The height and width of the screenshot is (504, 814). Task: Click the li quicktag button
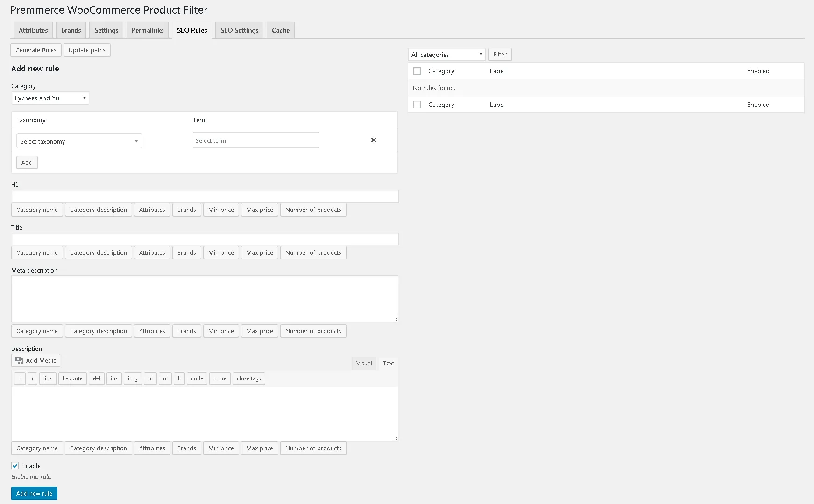point(179,378)
